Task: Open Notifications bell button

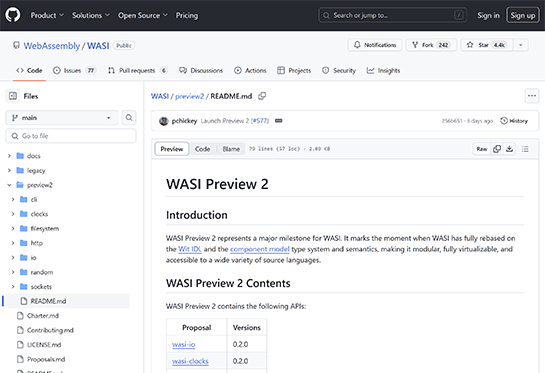Action: click(375, 45)
